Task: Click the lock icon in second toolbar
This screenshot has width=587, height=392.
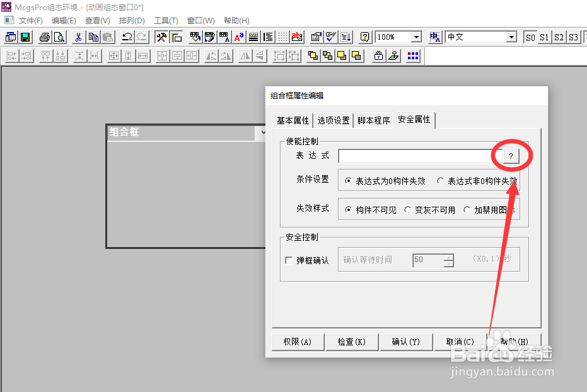Action: point(378,56)
